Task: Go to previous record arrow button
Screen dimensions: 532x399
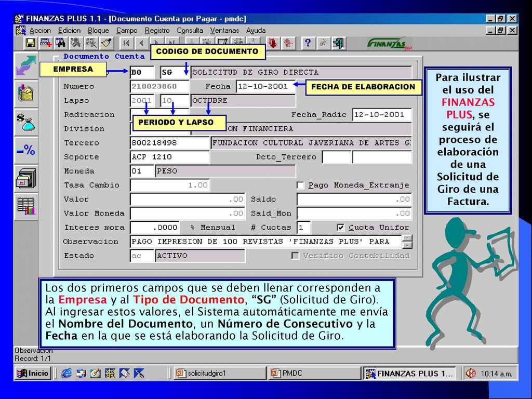Action: tap(142, 43)
